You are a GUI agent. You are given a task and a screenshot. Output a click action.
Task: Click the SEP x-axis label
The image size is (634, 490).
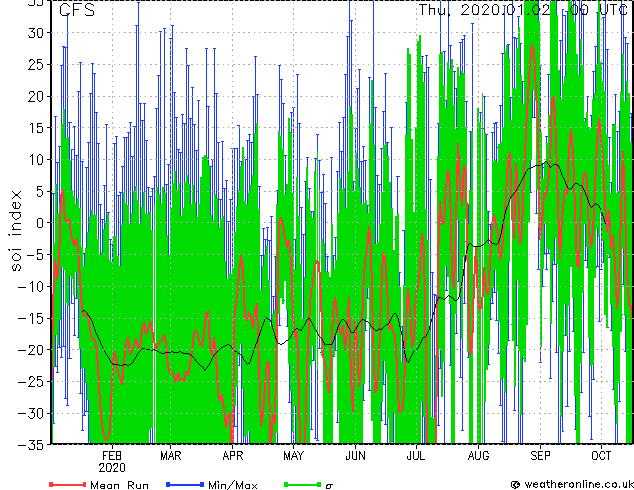540,456
